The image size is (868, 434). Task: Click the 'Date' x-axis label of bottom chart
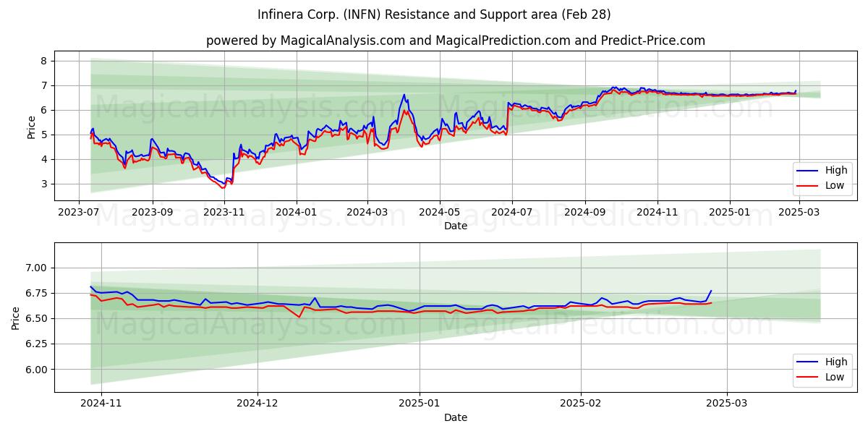(x=456, y=417)
